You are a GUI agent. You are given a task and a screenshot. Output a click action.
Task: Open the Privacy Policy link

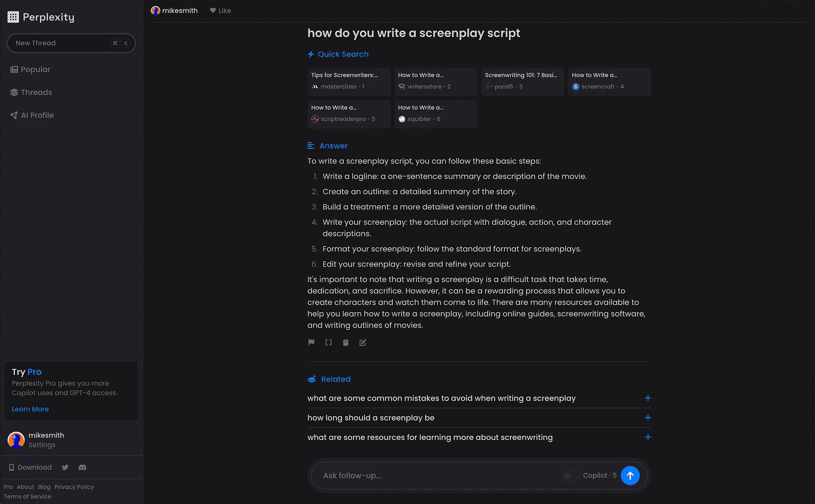pyautogui.click(x=74, y=487)
